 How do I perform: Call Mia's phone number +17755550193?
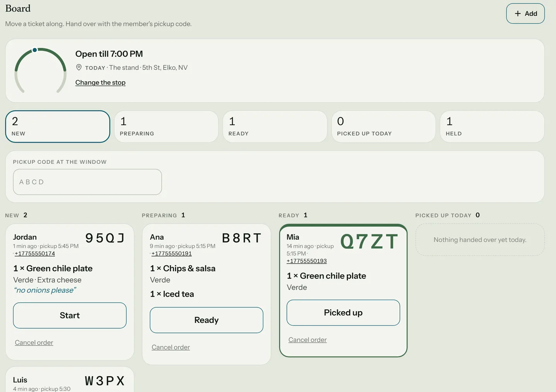pyautogui.click(x=307, y=261)
